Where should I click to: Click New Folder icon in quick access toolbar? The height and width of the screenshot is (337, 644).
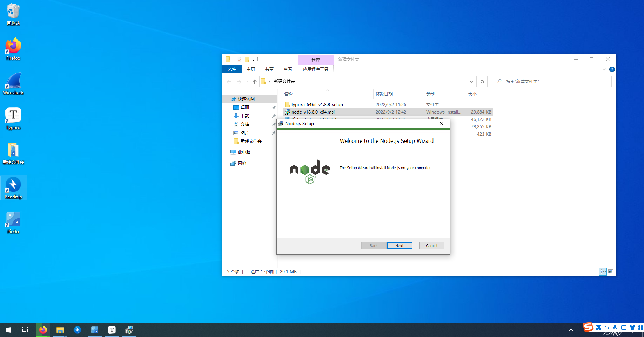[x=247, y=60]
